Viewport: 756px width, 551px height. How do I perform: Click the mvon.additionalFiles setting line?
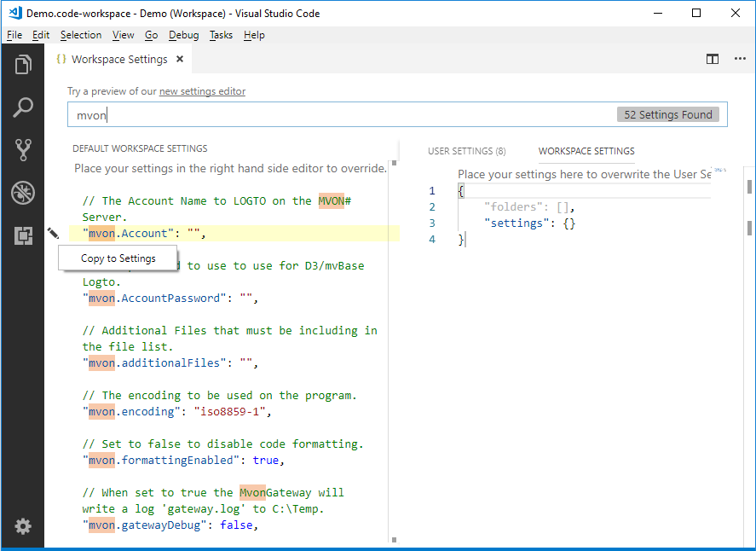click(x=170, y=362)
